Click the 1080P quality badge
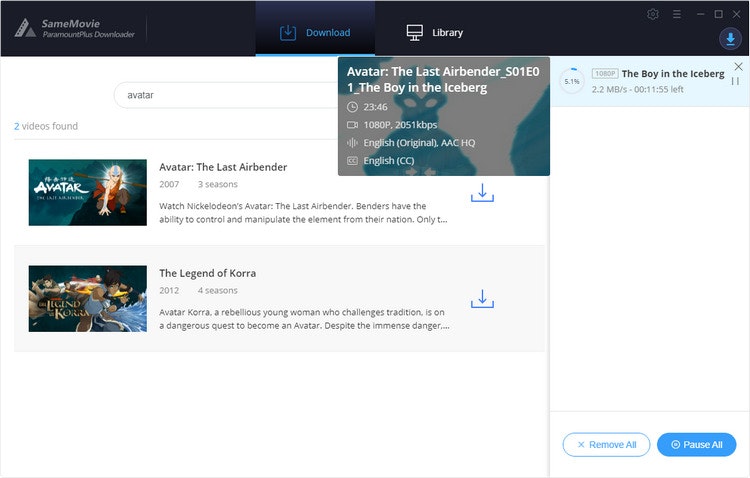750x478 pixels. click(x=605, y=74)
